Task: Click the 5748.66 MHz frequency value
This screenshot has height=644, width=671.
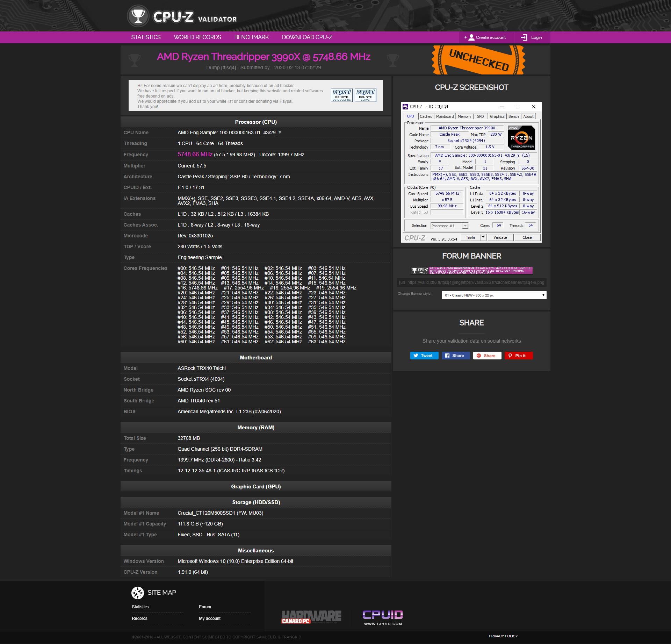Action: click(195, 154)
